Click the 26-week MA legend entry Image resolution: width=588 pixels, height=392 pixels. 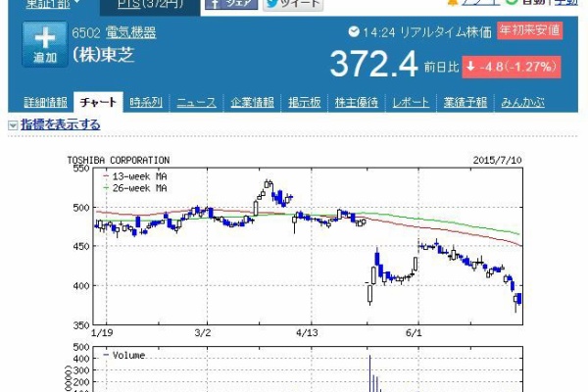point(135,188)
